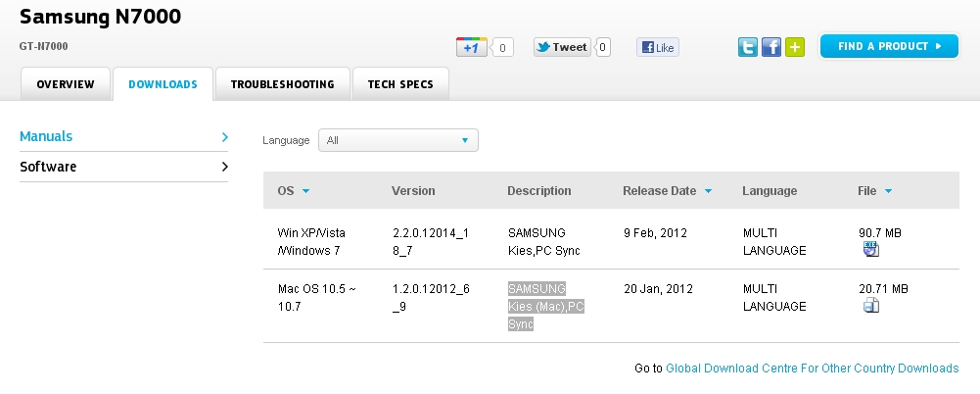Click the Tweet button
Screen dimensions: 980x394
pos(562,47)
